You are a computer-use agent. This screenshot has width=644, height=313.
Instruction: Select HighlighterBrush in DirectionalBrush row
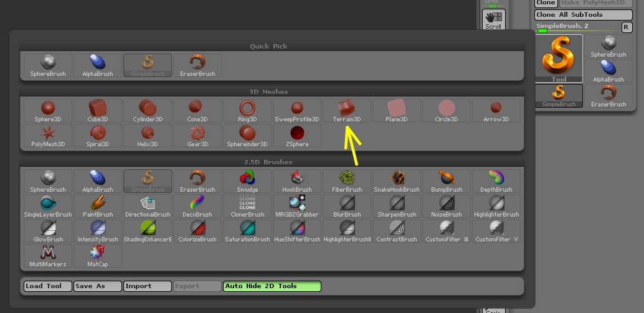[x=496, y=207]
